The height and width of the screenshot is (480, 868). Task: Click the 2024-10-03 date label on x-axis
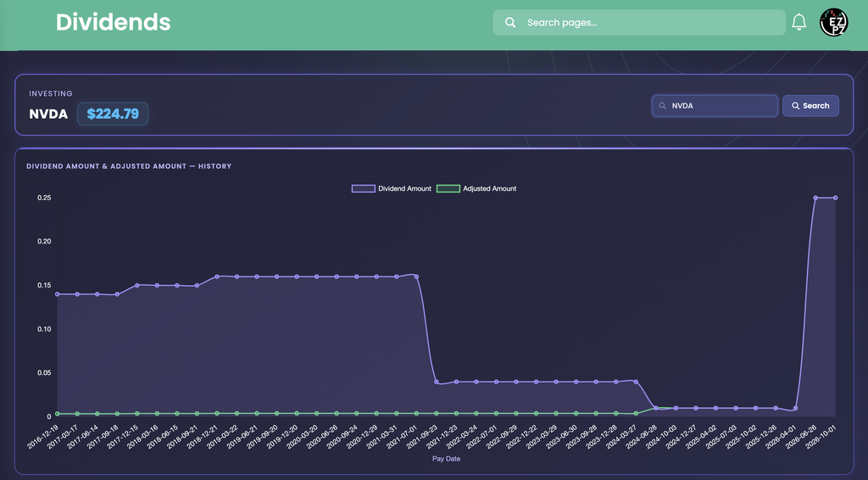[662, 437]
